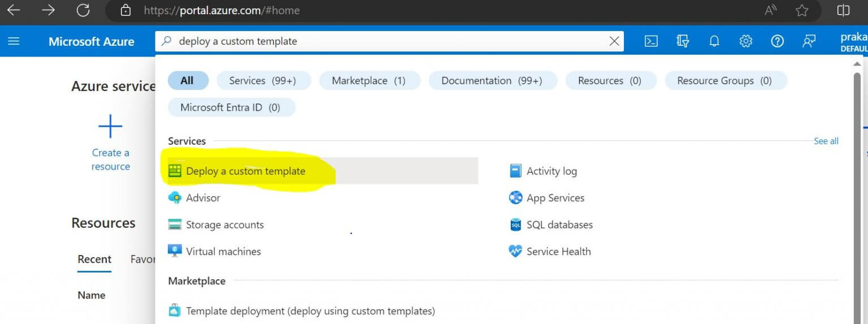Select Deploy a custom template result
The height and width of the screenshot is (324, 868).
click(x=245, y=171)
